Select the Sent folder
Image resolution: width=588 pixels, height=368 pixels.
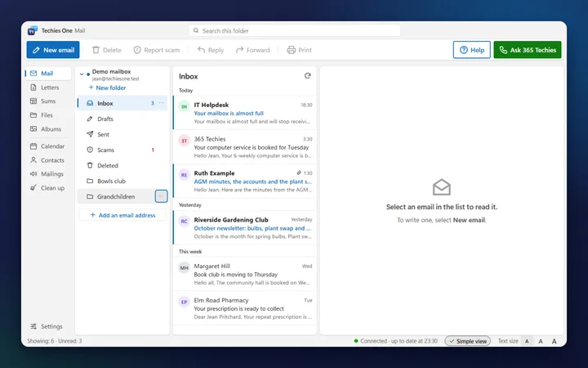(122, 134)
